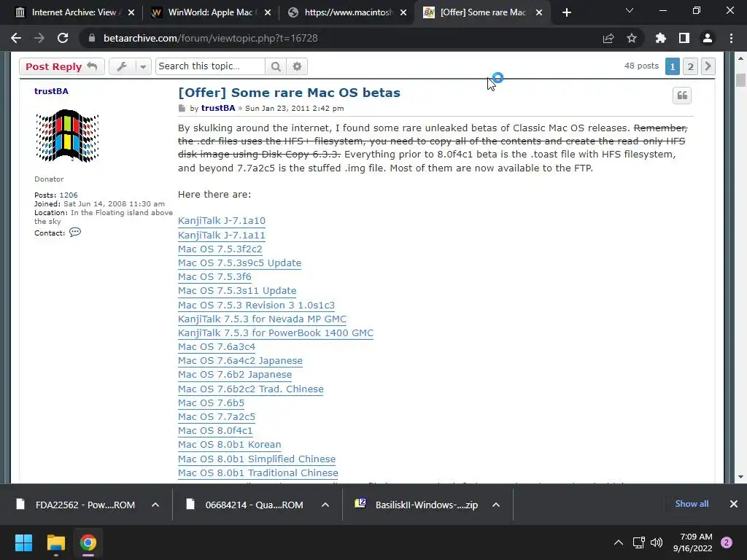
Task: Select the [Offer] Some rare Mac tab
Action: coord(482,12)
